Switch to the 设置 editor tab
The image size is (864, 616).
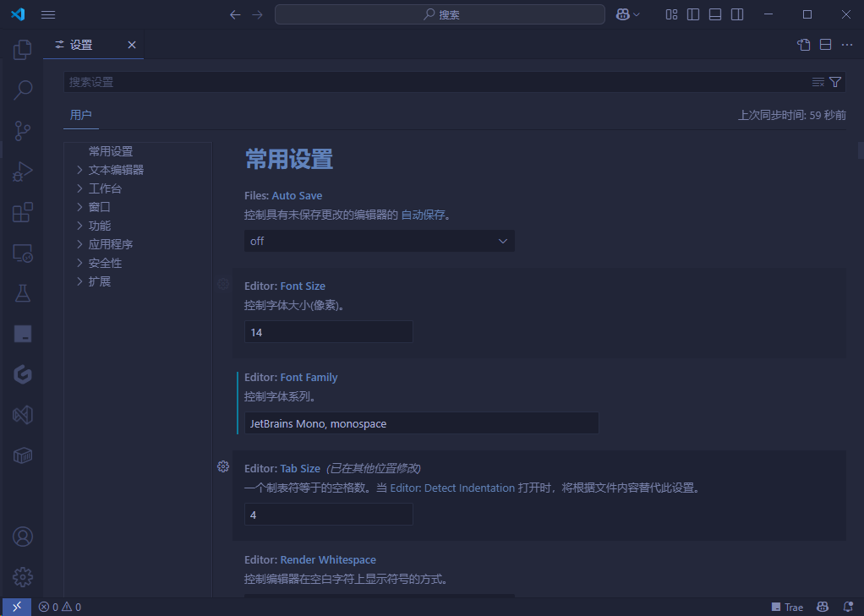(x=94, y=45)
